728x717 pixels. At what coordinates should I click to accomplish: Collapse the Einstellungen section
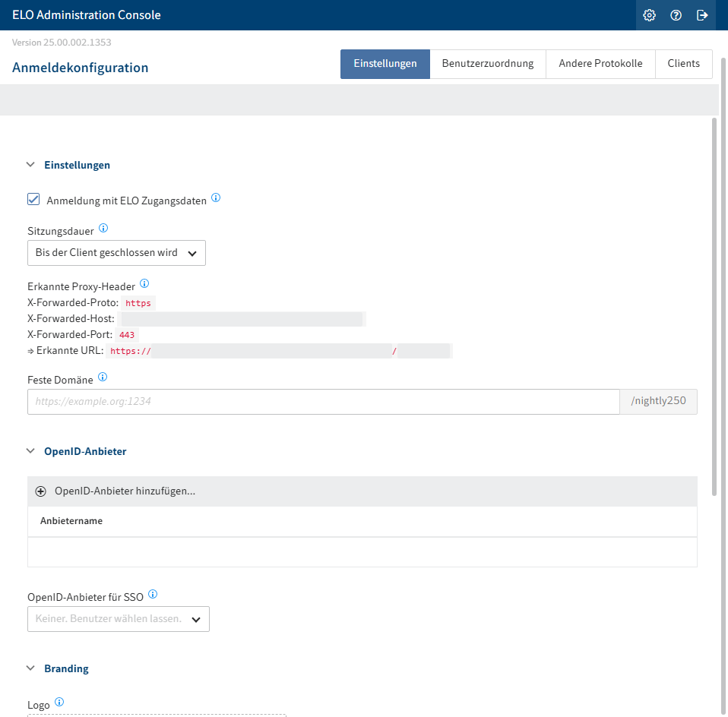coord(30,164)
